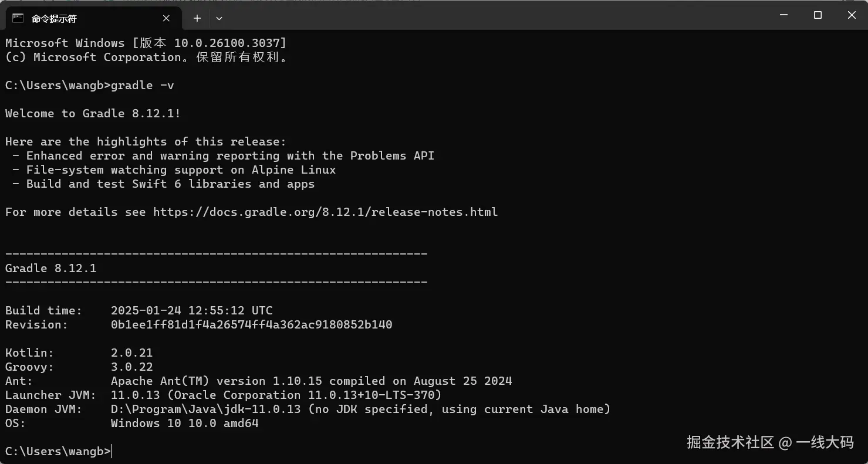Click the "Welcome to Gradle 8.12.1!" line

[93, 113]
